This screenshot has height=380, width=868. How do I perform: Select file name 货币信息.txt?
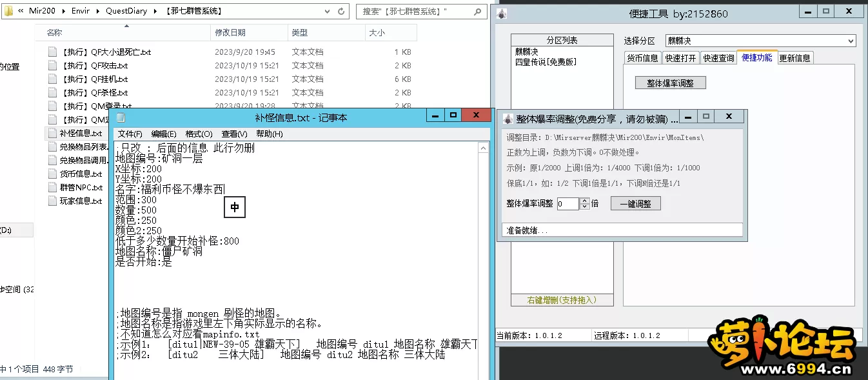(81, 174)
